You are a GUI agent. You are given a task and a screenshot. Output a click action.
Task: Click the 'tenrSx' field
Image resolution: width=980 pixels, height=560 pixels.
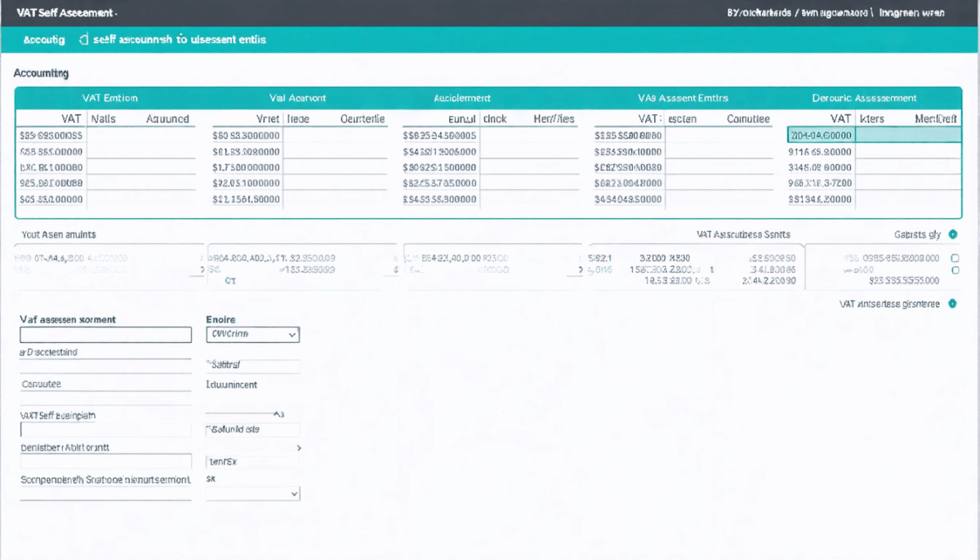pyautogui.click(x=252, y=462)
